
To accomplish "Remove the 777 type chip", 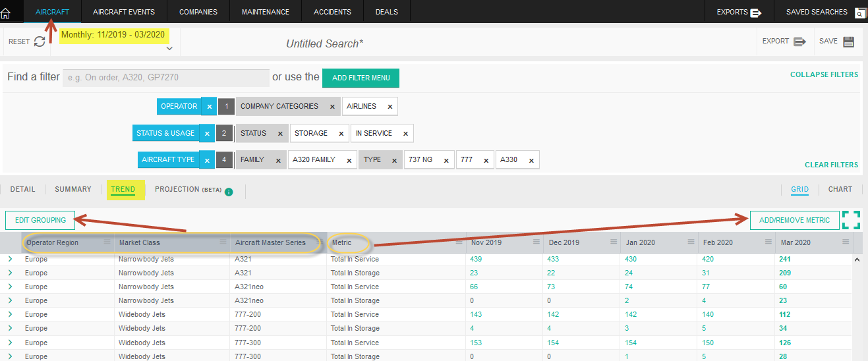I will (486, 160).
